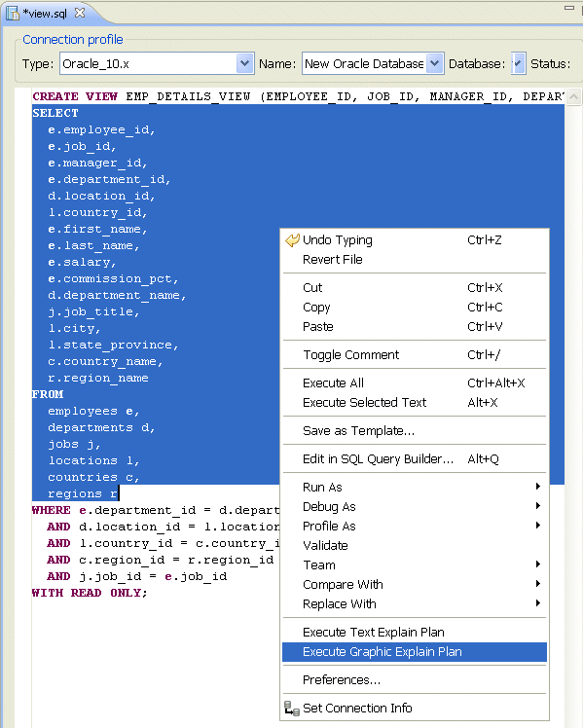
Task: Select Execute Graphic Explain Plan
Action: pos(415,652)
